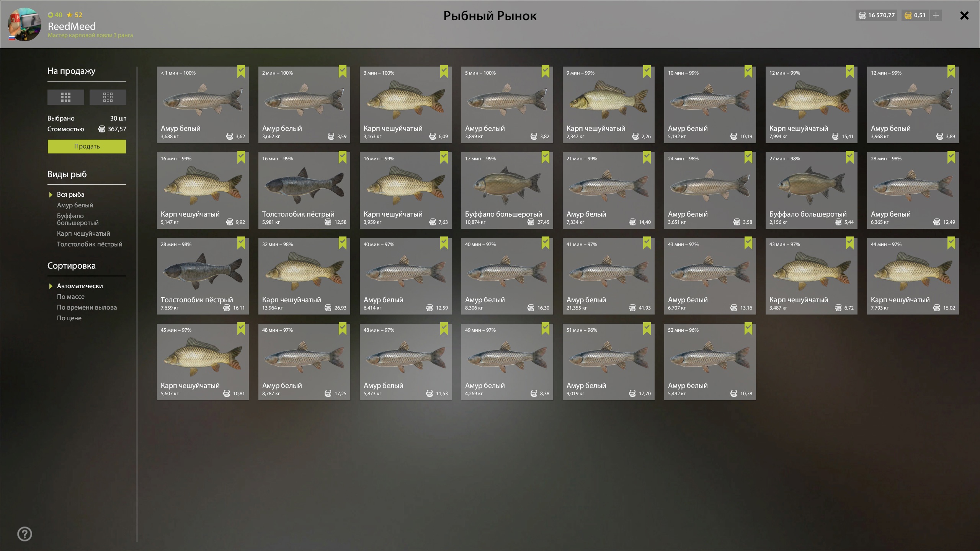Sort fish by По времени вылова

[87, 307]
